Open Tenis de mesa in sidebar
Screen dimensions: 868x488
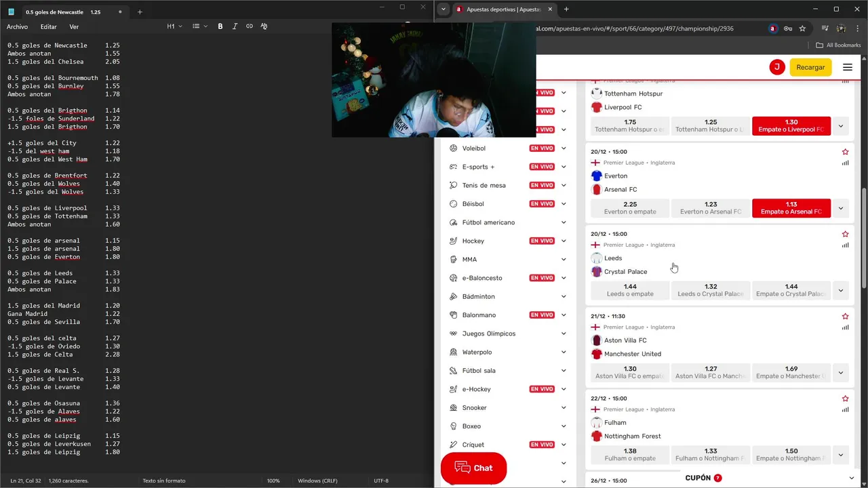(484, 185)
